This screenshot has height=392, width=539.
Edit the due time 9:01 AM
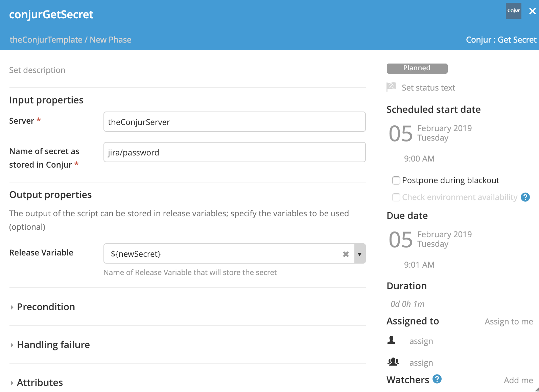tap(419, 265)
